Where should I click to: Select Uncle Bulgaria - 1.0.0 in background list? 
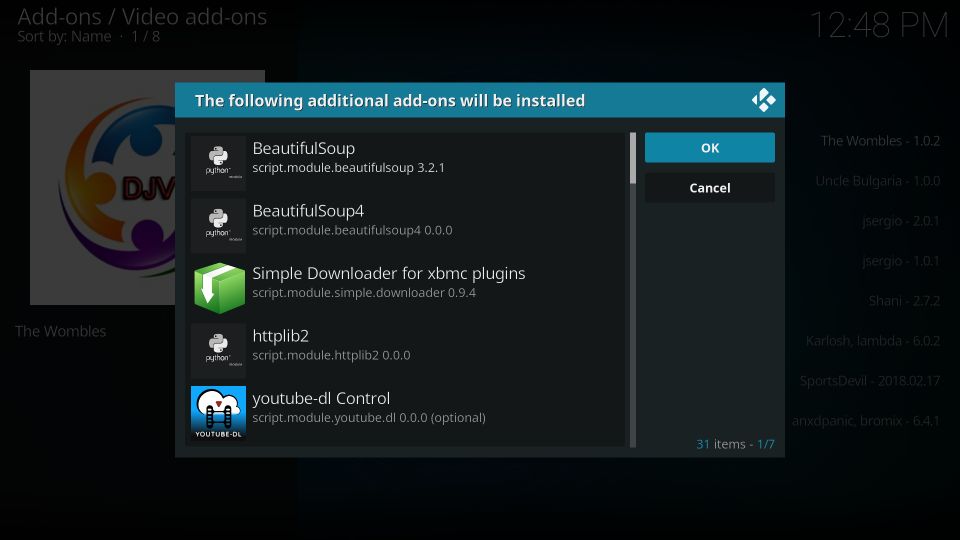point(877,181)
